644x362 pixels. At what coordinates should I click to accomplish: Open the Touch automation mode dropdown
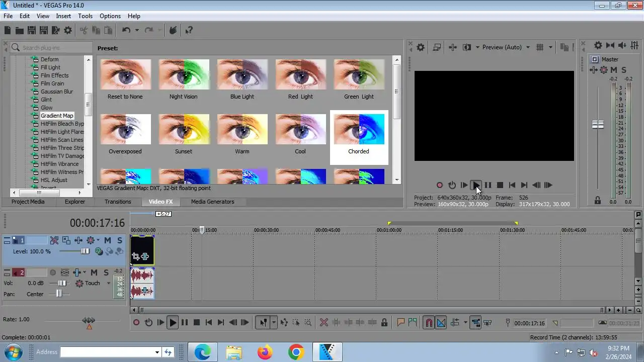[x=108, y=283]
